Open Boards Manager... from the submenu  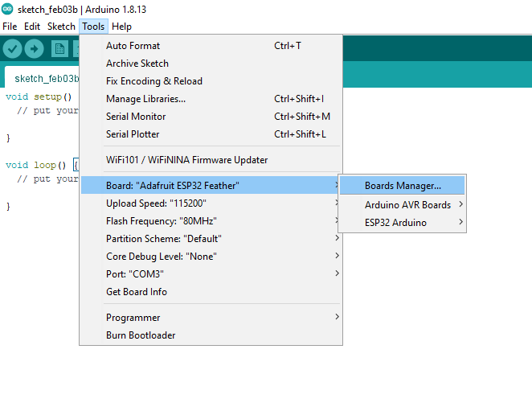402,186
